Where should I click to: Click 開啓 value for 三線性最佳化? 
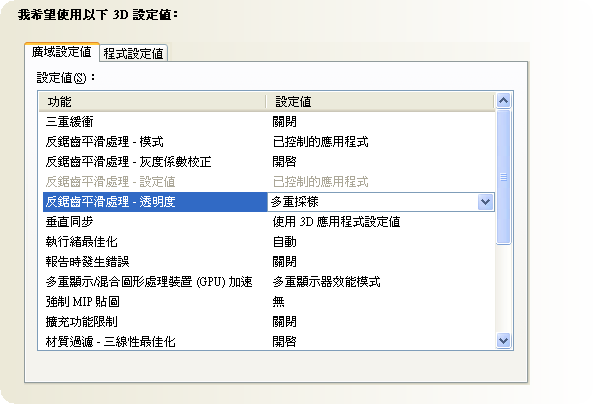(284, 342)
